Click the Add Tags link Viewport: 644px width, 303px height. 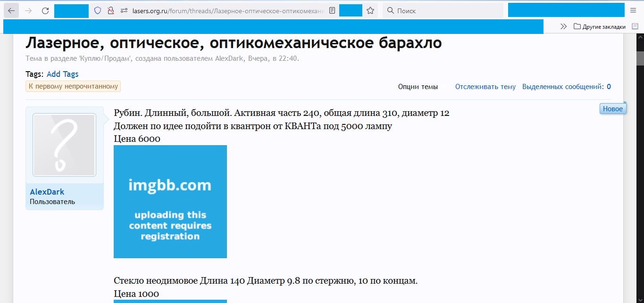click(x=62, y=74)
